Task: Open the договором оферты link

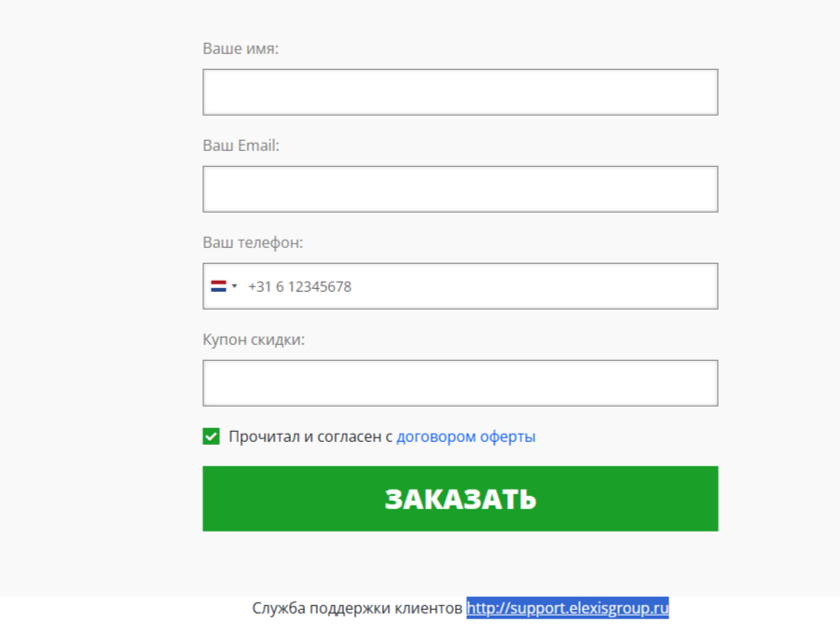Action: [465, 436]
